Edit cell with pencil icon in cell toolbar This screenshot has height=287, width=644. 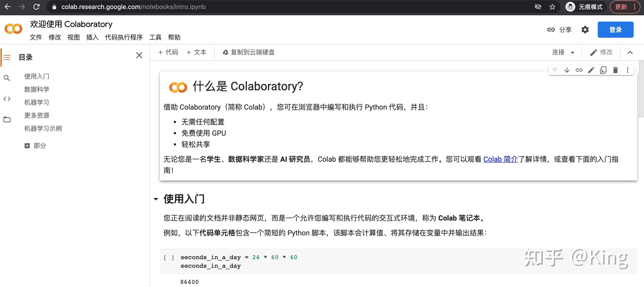point(591,70)
